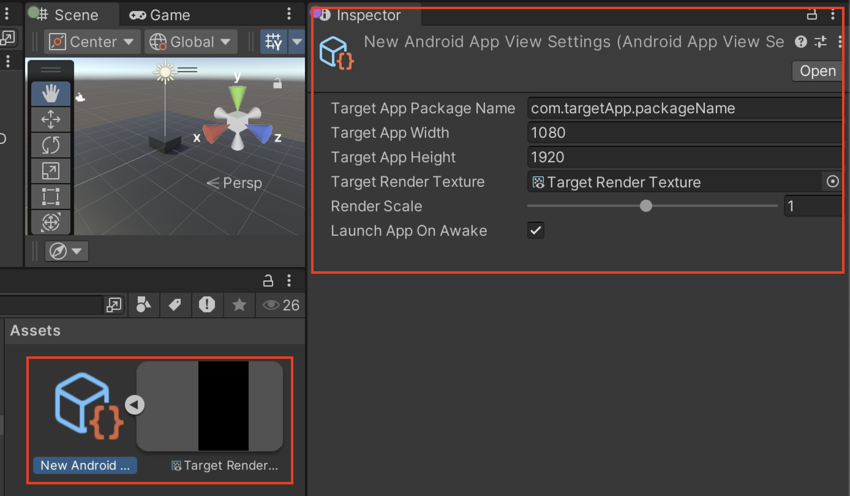850x496 pixels.
Task: Click Search by Type icon
Action: pos(143,305)
